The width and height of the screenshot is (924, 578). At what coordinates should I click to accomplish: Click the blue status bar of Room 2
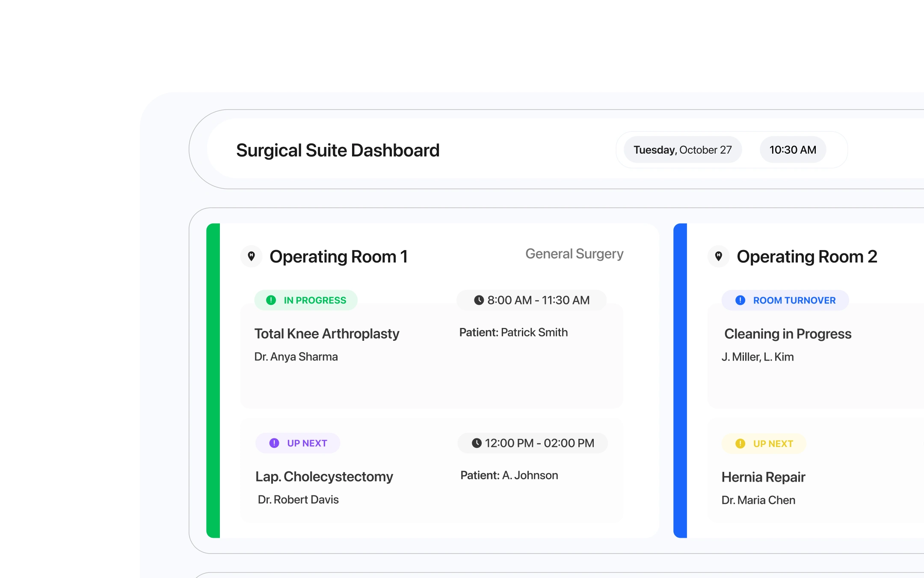pyautogui.click(x=680, y=380)
